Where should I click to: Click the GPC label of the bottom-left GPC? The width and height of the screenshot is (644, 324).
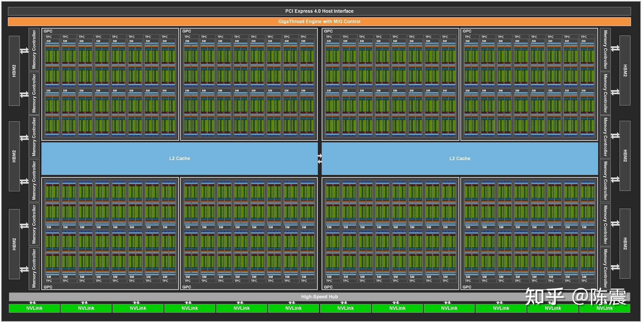pyautogui.click(x=48, y=287)
